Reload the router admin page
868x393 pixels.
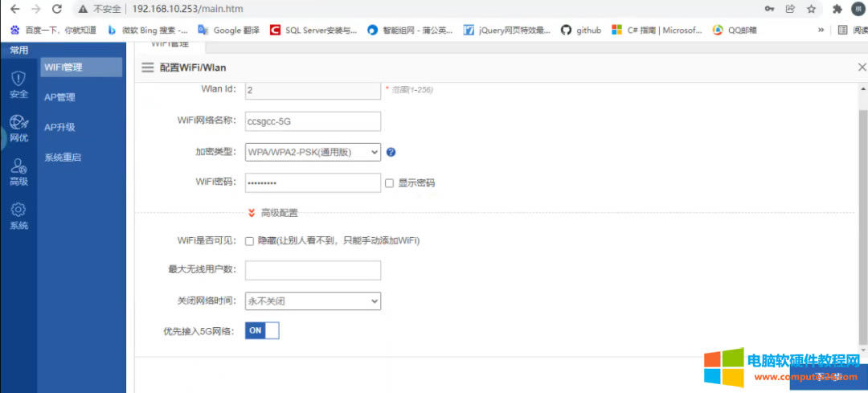[56, 9]
